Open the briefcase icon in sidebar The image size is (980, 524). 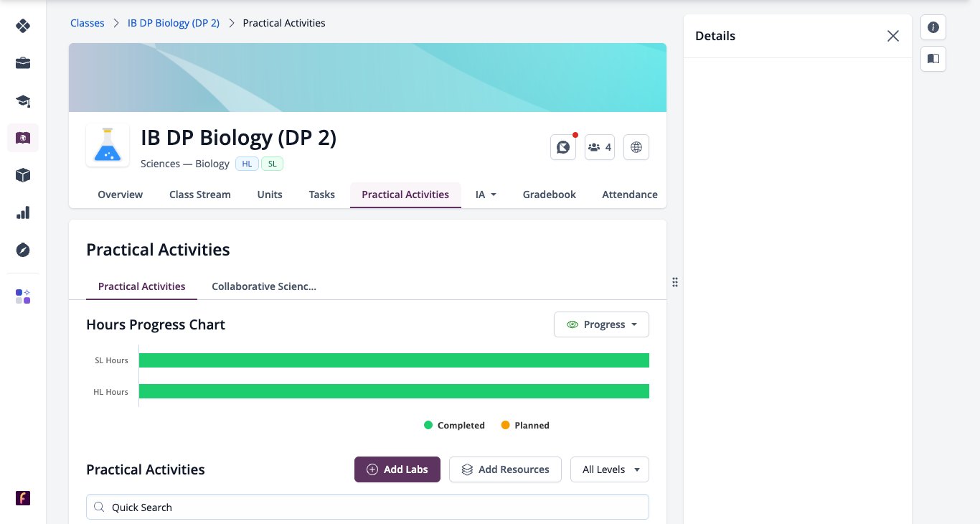(x=23, y=63)
